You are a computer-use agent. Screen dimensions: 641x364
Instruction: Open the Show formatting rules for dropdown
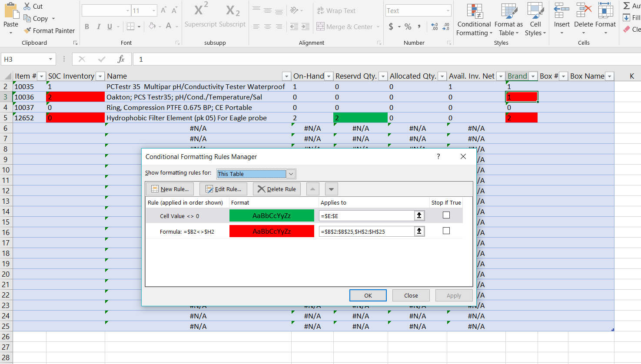(291, 173)
